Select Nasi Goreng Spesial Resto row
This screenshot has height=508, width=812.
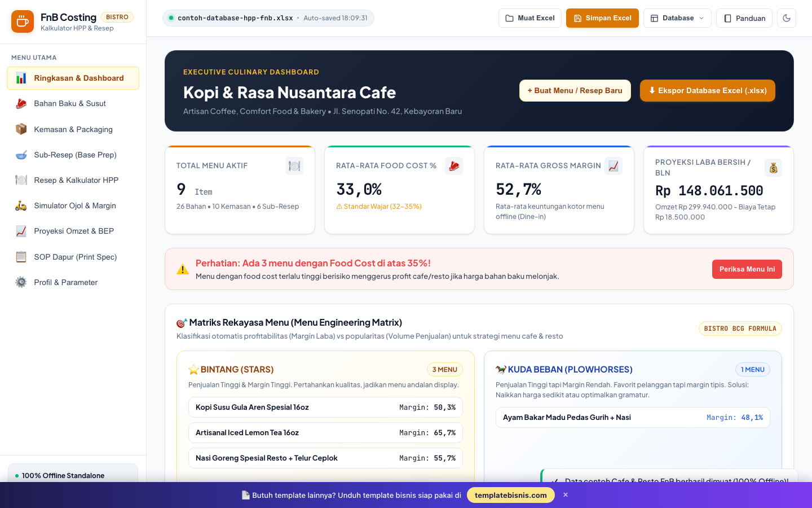(x=325, y=458)
